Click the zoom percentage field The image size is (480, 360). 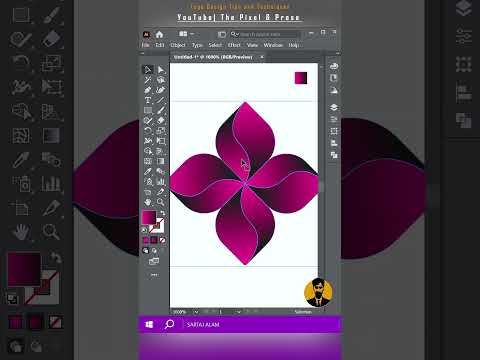(182, 312)
